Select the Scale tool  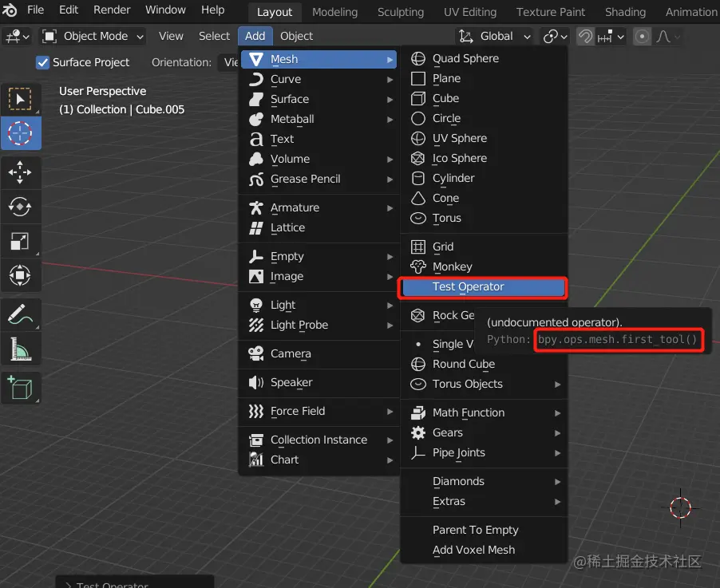click(20, 241)
